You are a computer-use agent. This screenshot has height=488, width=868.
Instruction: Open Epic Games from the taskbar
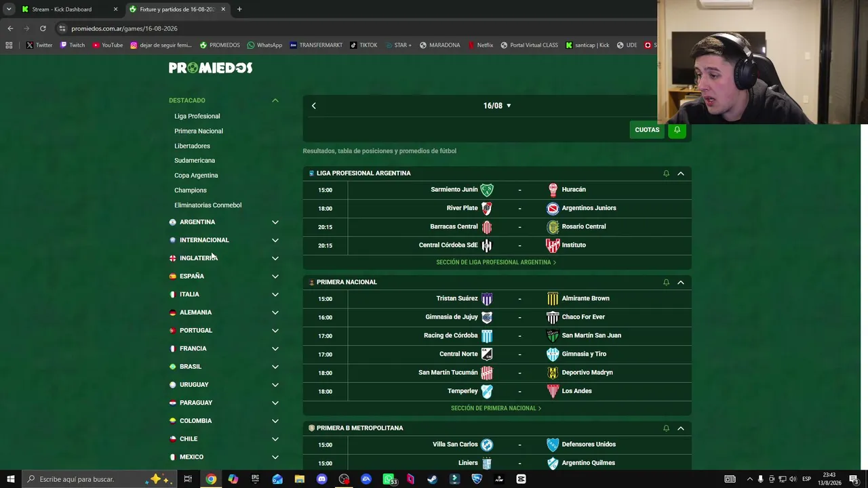click(x=256, y=479)
